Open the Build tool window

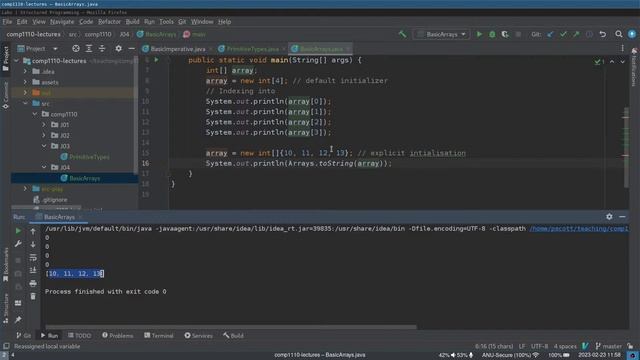(x=233, y=336)
